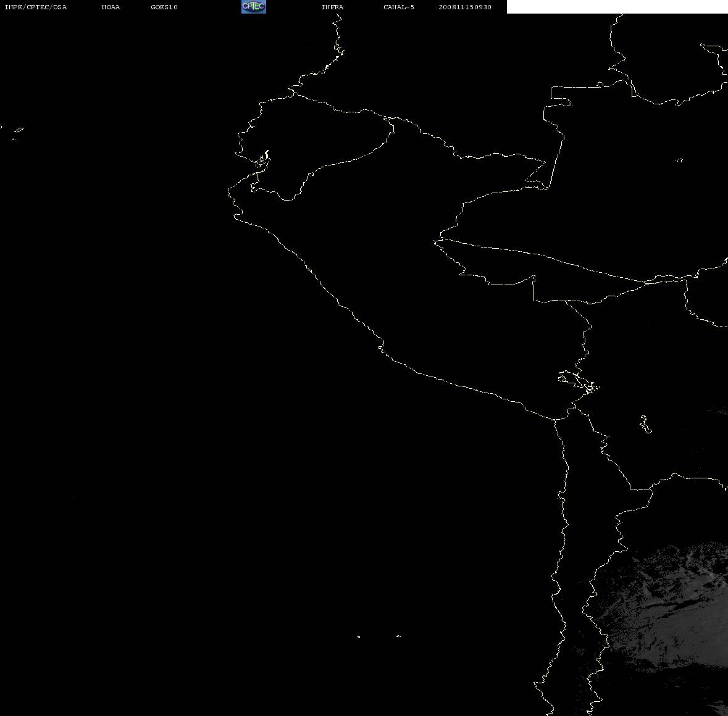Click the right small Pacific island dot near bottom
This screenshot has height=716, width=728.
coord(398,636)
